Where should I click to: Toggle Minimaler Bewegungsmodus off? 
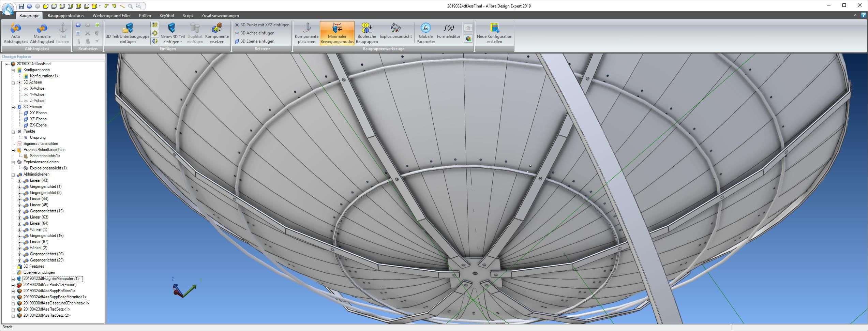(337, 33)
